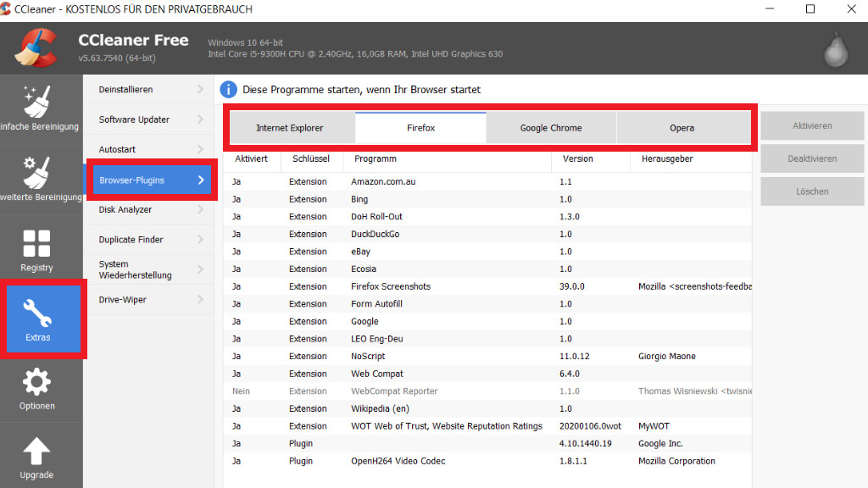The height and width of the screenshot is (488, 868).
Task: Open the simple cleaning broom icon
Action: [36, 102]
